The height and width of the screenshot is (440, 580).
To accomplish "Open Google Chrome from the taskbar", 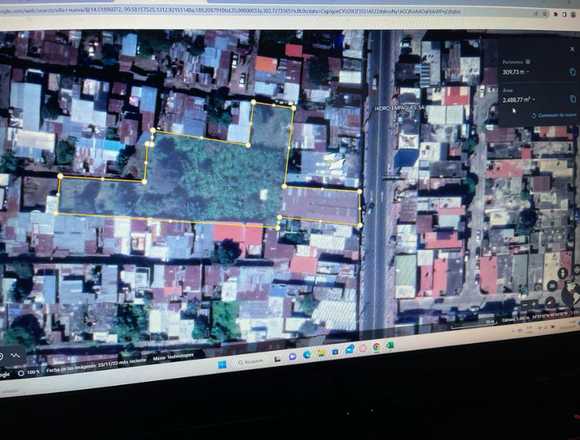I will point(376,347).
